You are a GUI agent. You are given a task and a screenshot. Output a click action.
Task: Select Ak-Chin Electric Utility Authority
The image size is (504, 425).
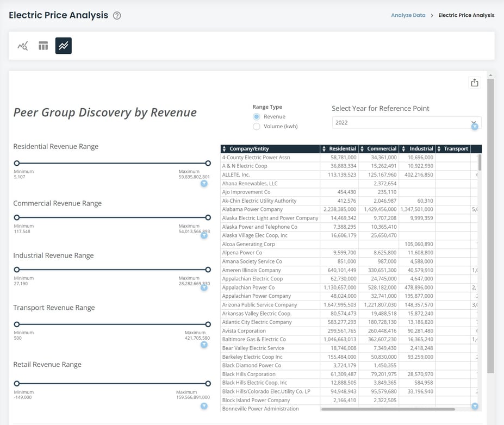[x=259, y=201]
